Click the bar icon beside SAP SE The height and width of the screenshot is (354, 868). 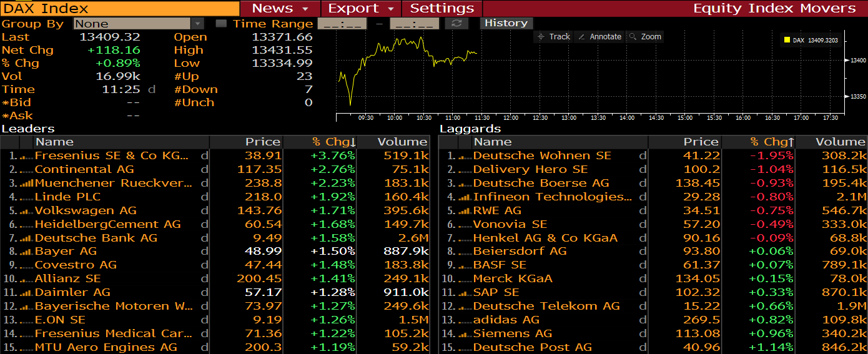[465, 293]
